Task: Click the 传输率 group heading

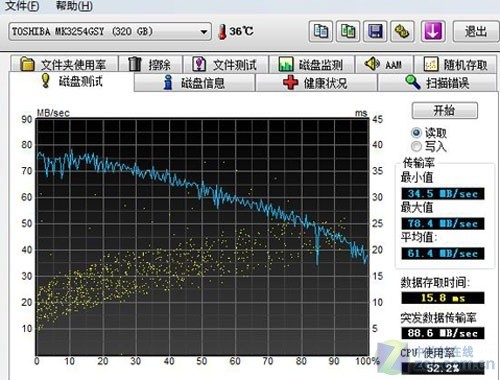Action: [418, 163]
